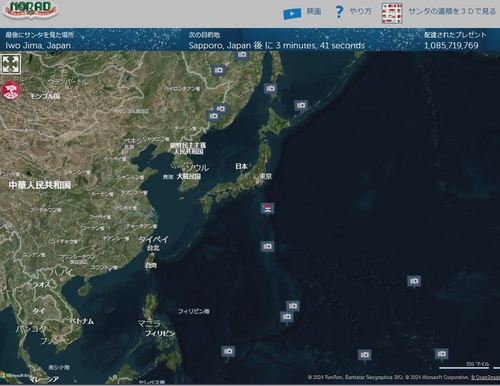This screenshot has height=386, width=500.
Task: Open the camera marker at top of map
Action: coord(242,55)
